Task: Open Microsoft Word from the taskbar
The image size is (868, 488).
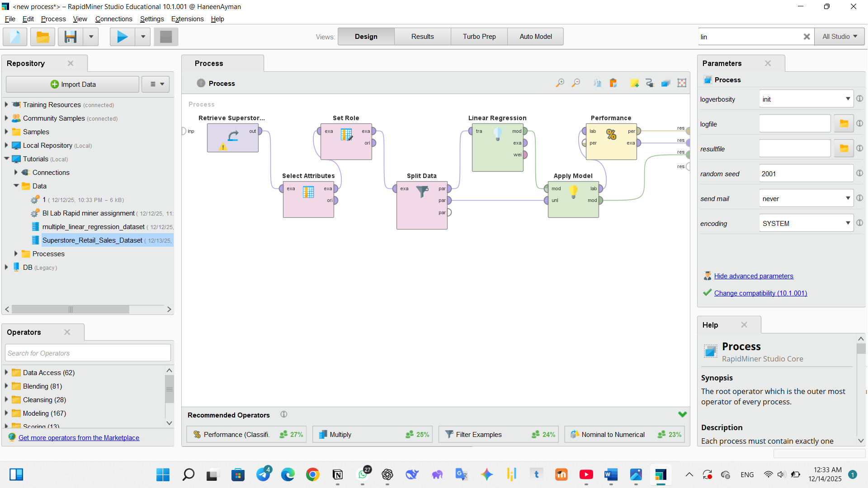Action: click(x=611, y=474)
